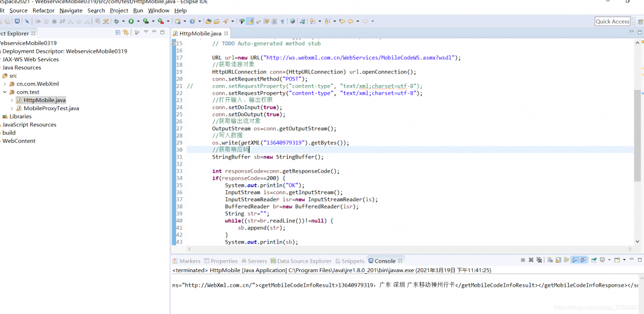Click Remove All Terminated Launches icon
Viewport: 644px width, 314px height.
[x=539, y=260]
